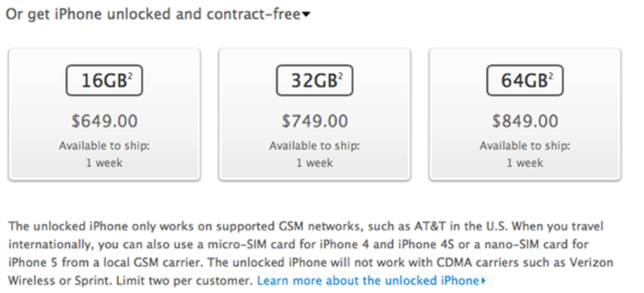
Task: Click the disclosure triangle next to contract-free
Action: (x=307, y=14)
